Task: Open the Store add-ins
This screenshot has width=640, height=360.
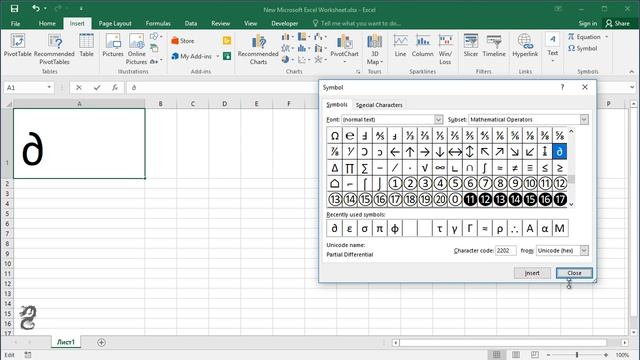Action: coord(183,41)
